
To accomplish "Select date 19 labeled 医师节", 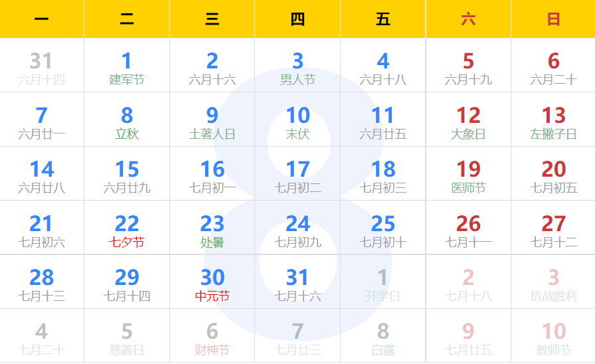I will (468, 174).
